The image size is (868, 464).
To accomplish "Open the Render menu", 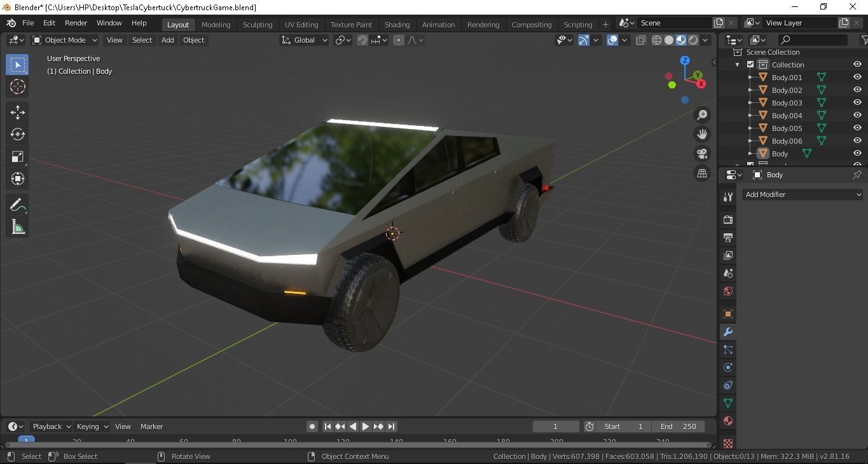I will pyautogui.click(x=76, y=23).
